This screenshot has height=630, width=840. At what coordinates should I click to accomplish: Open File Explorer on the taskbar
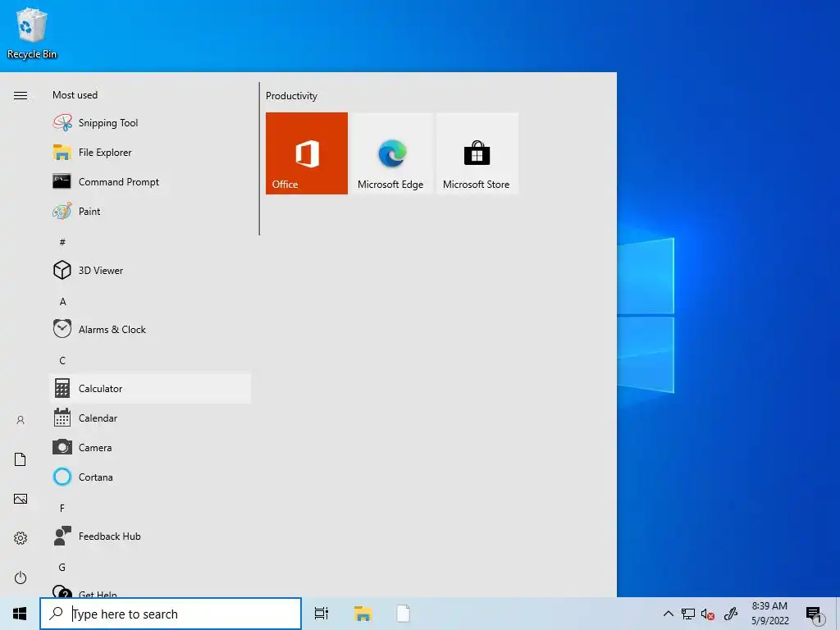pyautogui.click(x=363, y=614)
